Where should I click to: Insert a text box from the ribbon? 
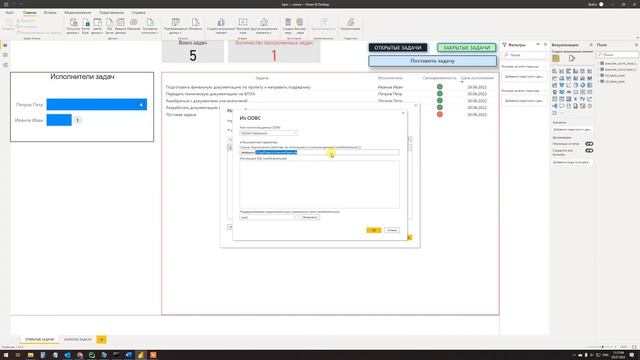click(242, 26)
